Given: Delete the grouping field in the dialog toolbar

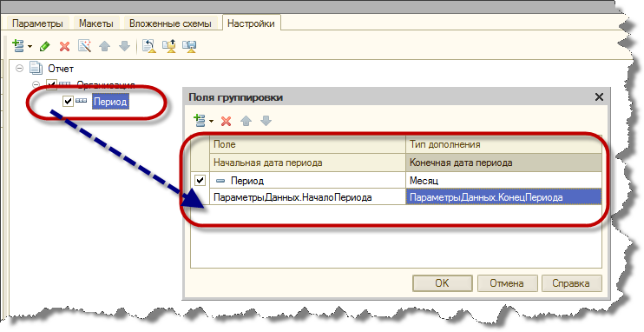Looking at the screenshot, I should [226, 121].
